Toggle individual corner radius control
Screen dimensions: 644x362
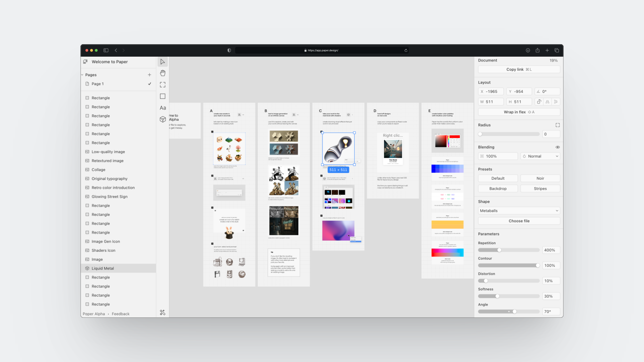point(557,125)
